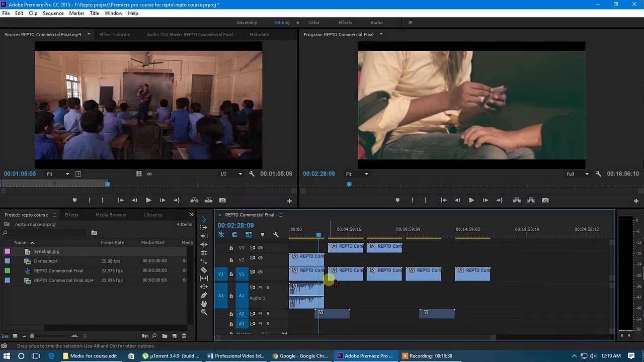Open the timeline sequence panel menu
Image resolution: width=644 pixels, height=362 pixels.
click(281, 215)
